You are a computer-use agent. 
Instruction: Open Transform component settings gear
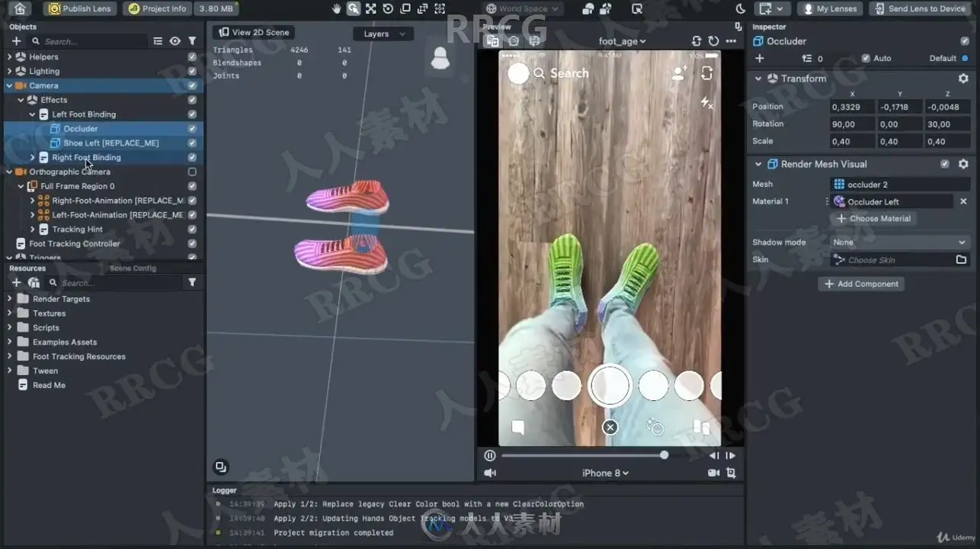[x=963, y=79]
